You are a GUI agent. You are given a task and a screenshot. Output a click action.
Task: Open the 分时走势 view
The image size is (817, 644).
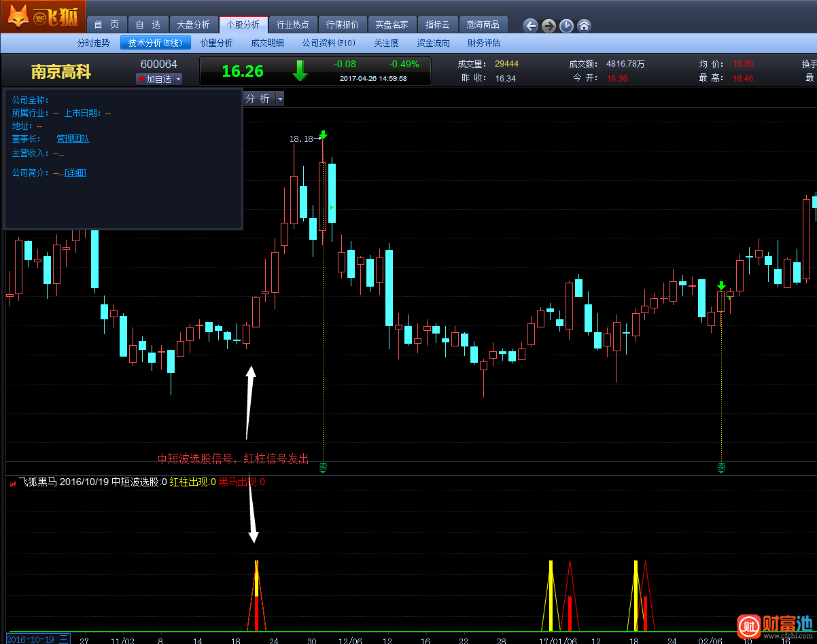click(x=93, y=43)
